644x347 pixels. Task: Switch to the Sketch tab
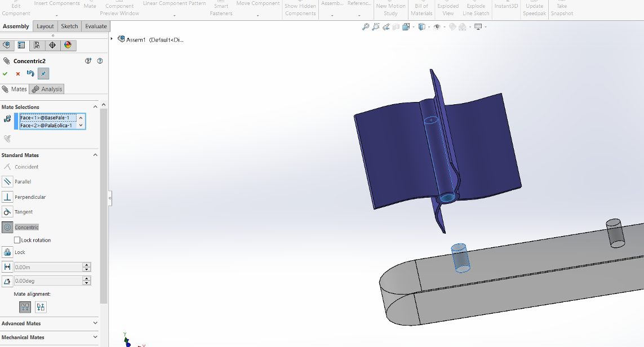pyautogui.click(x=69, y=26)
